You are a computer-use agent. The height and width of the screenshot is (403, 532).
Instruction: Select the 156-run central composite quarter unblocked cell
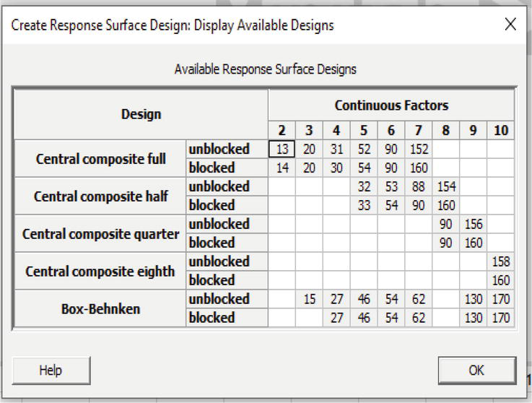click(474, 224)
